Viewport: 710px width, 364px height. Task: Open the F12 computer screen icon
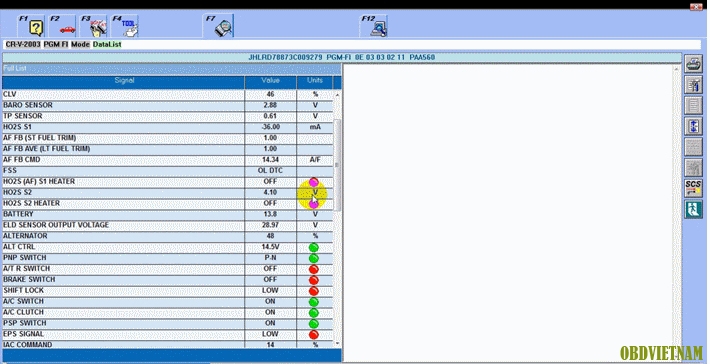[x=379, y=29]
